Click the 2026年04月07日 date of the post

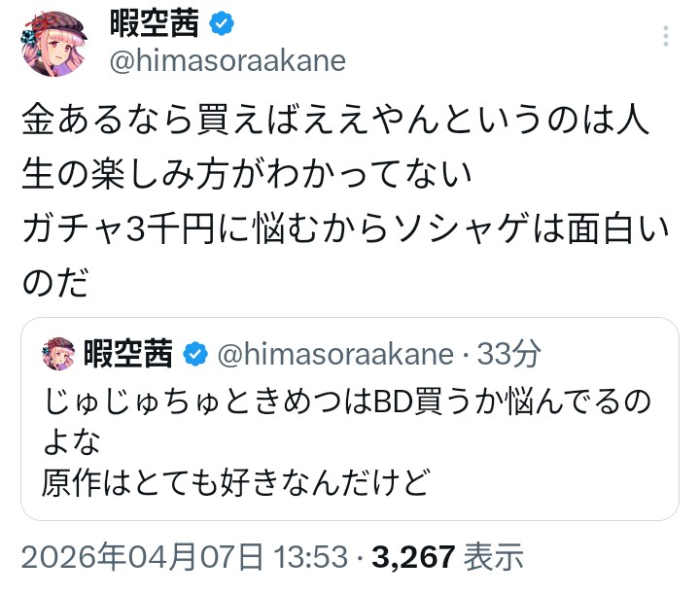coord(141,557)
